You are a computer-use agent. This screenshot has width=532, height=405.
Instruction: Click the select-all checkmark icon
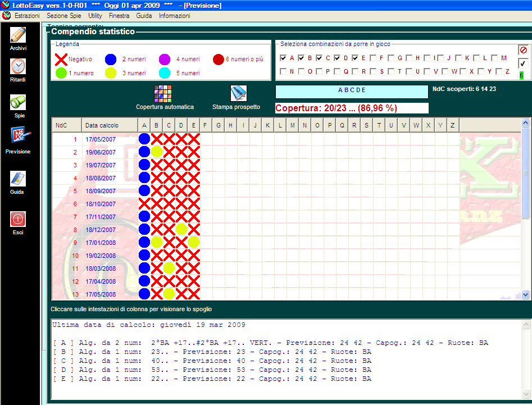pyautogui.click(x=523, y=63)
